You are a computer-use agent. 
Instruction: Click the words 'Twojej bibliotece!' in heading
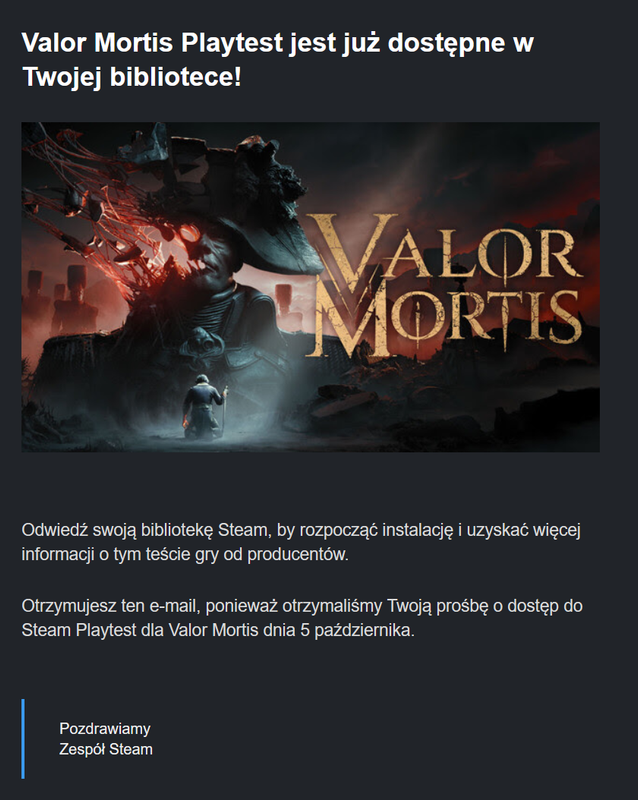pos(132,77)
